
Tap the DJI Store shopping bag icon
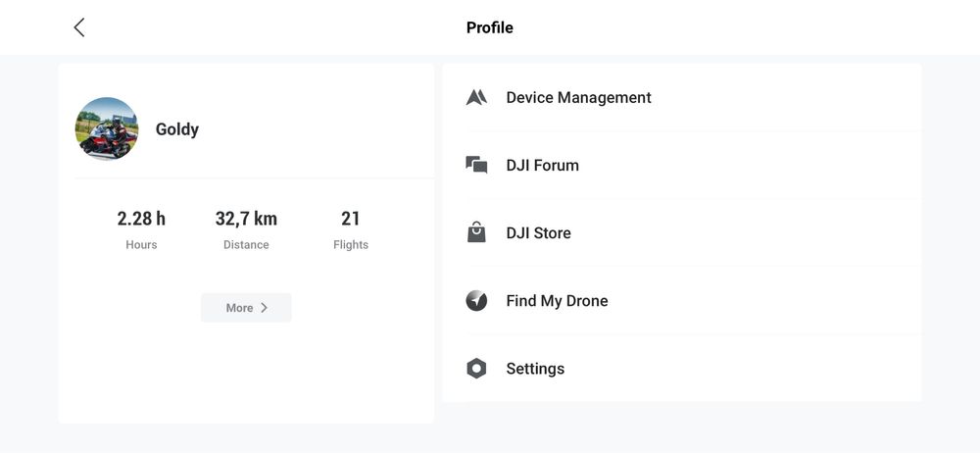[476, 232]
